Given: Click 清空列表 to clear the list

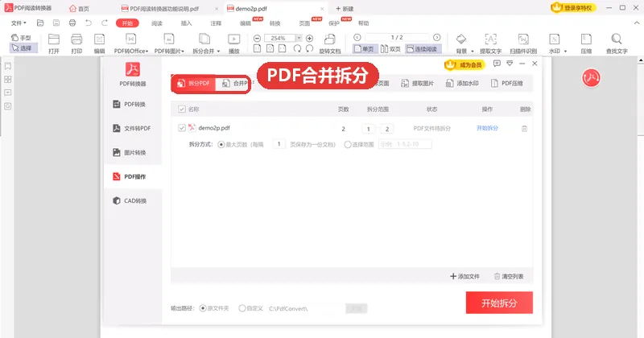Looking at the screenshot, I should (509, 276).
